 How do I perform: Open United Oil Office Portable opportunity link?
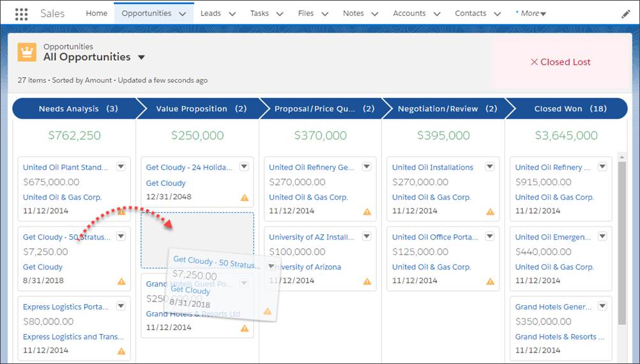[435, 237]
